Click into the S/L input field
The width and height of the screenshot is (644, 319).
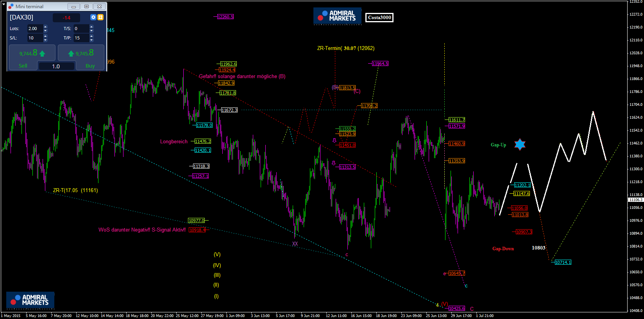[x=34, y=38]
